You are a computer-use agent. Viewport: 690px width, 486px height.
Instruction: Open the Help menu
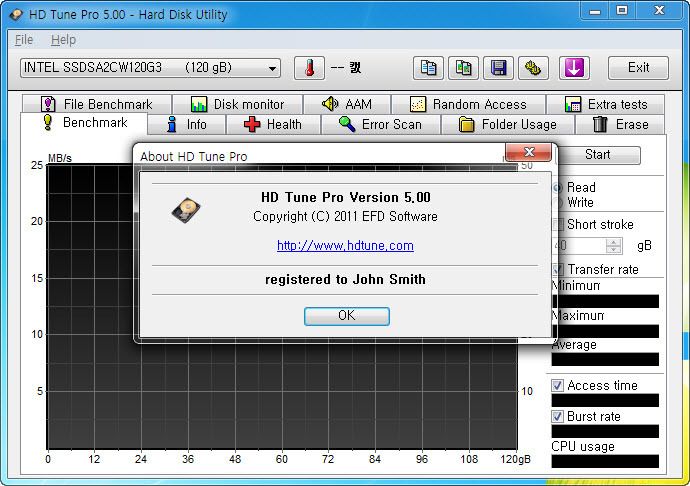[x=63, y=40]
